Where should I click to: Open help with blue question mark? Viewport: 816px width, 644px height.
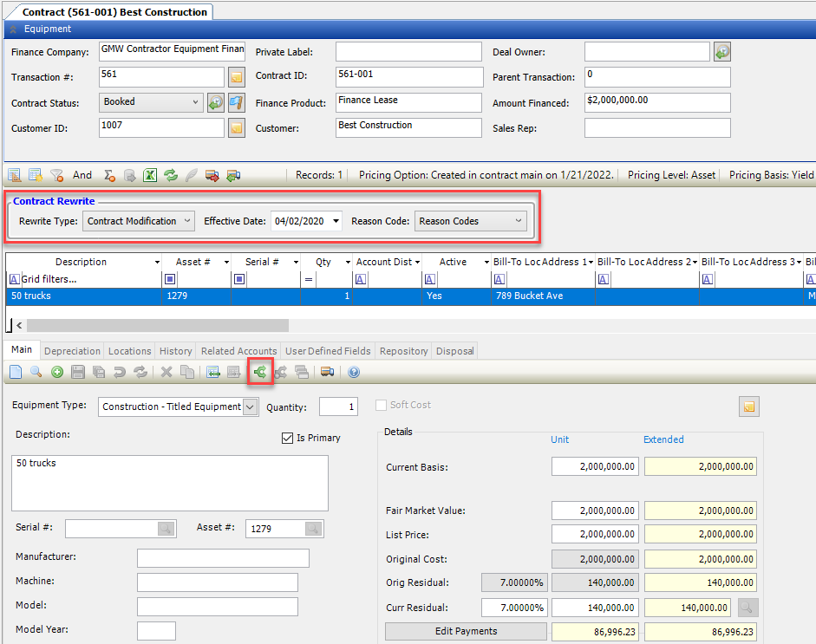coord(354,372)
